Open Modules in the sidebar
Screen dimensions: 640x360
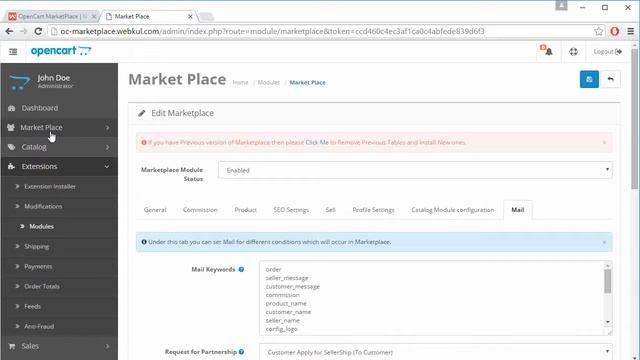(x=41, y=227)
